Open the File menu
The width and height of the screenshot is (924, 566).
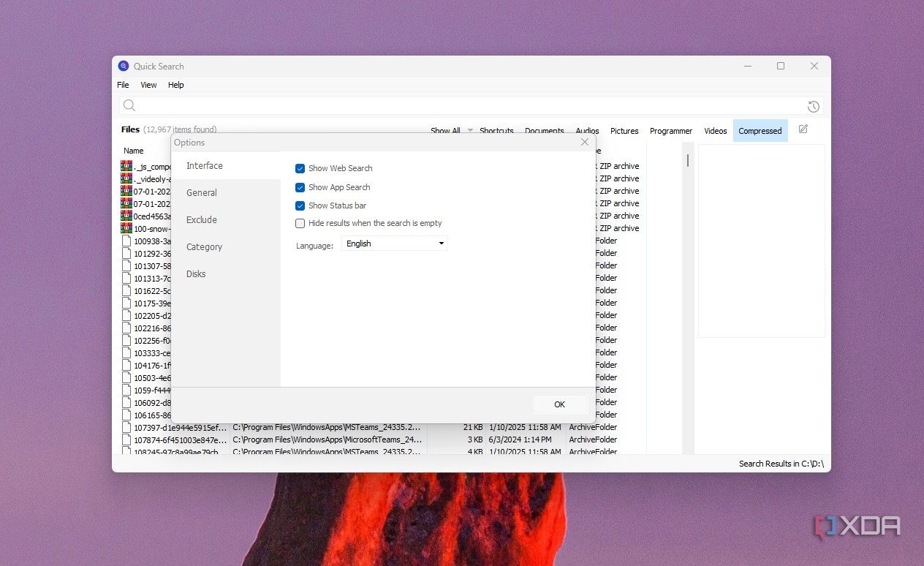pyautogui.click(x=123, y=85)
